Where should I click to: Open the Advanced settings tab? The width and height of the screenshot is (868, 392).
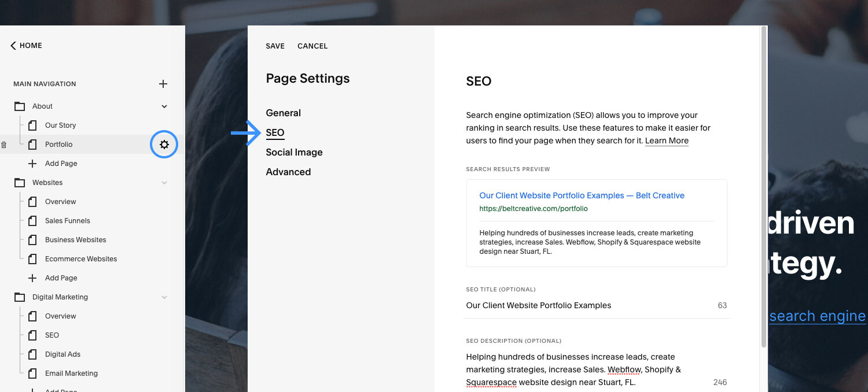(x=288, y=172)
